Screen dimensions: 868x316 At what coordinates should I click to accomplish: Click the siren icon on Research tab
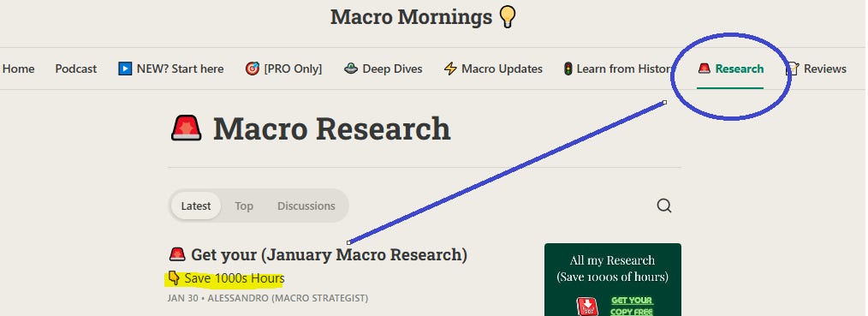tap(704, 69)
